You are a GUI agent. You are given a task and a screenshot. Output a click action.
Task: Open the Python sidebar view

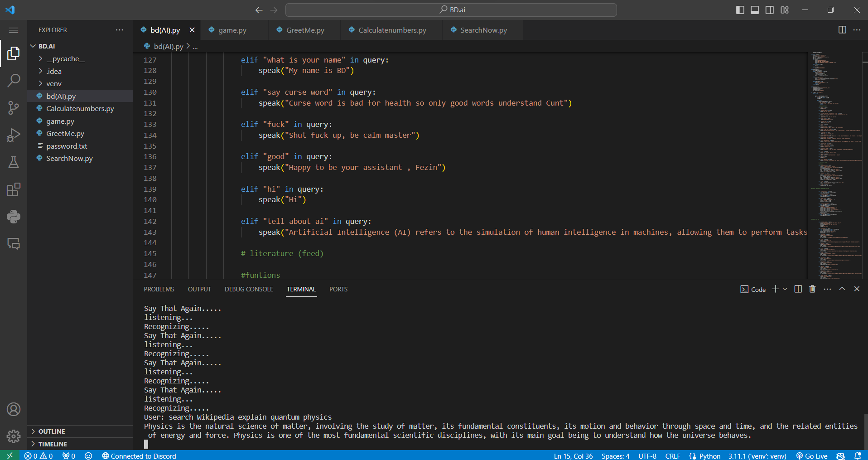click(x=14, y=217)
